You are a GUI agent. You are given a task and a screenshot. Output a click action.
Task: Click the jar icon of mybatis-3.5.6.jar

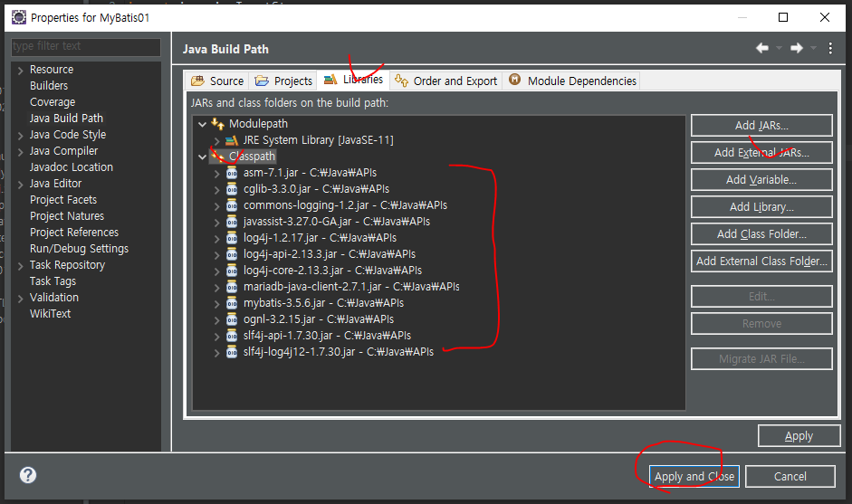tap(232, 303)
